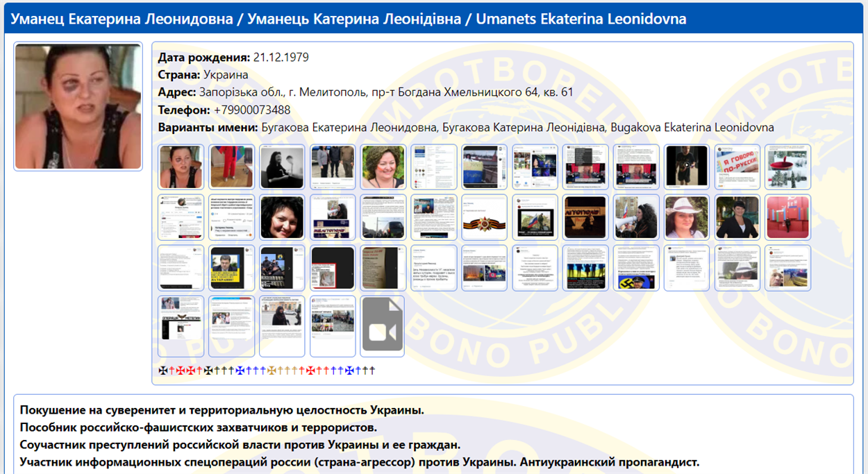Viewport: 868px width, 474px height.
Task: Open dark screenshot with red-bordered image thumbnail
Action: (x=333, y=268)
